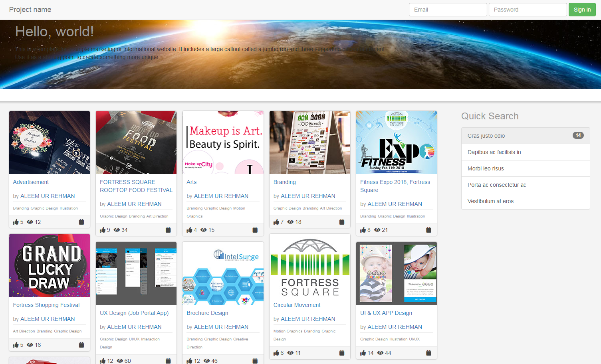Click the calendar icon on the Arts card
The image size is (601, 364).
[x=255, y=230]
